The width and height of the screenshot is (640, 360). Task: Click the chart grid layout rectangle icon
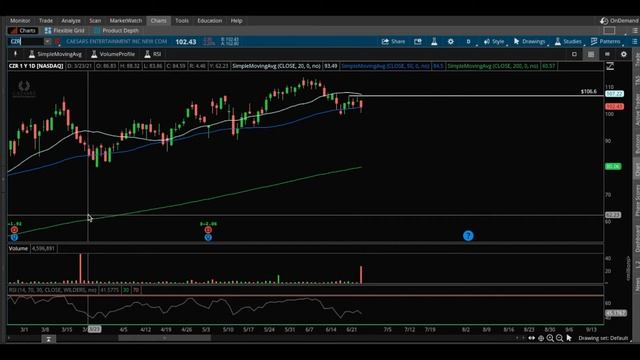coord(609,31)
